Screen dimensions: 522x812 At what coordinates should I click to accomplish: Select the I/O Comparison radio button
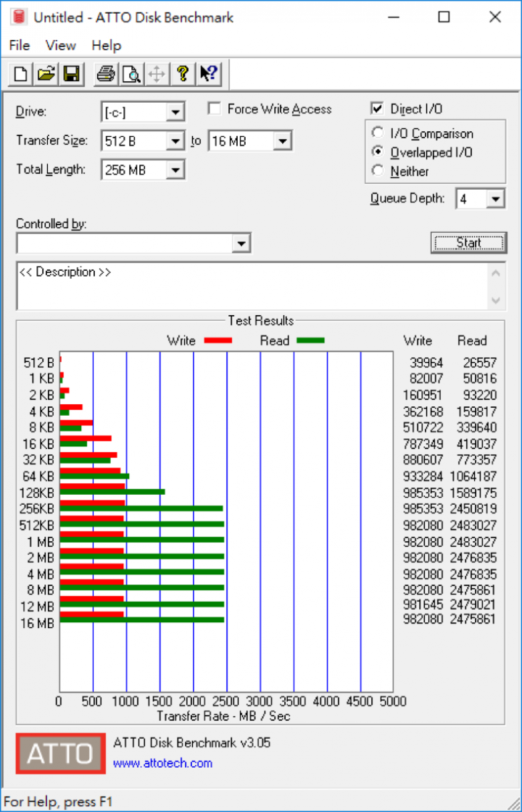pos(378,133)
